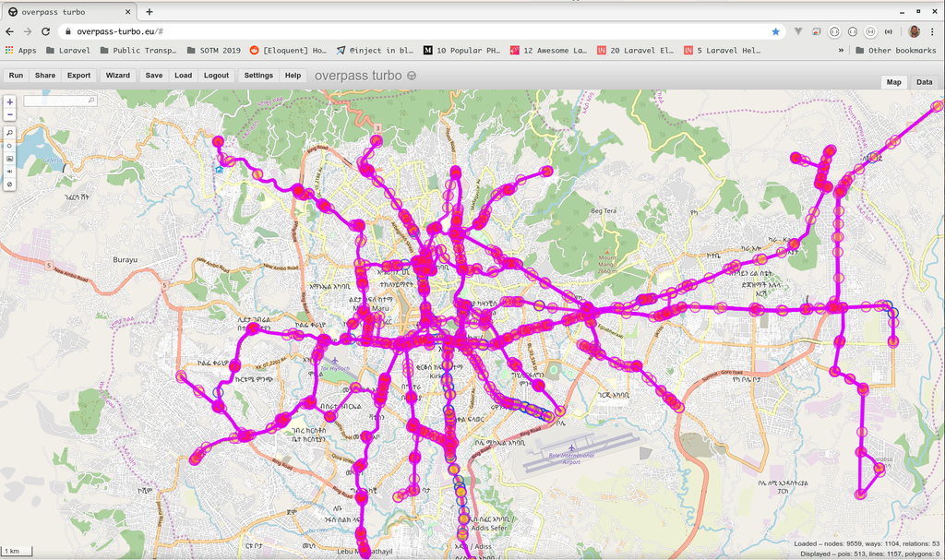Click the manually select bbox map control
945x560 pixels.
click(9, 159)
